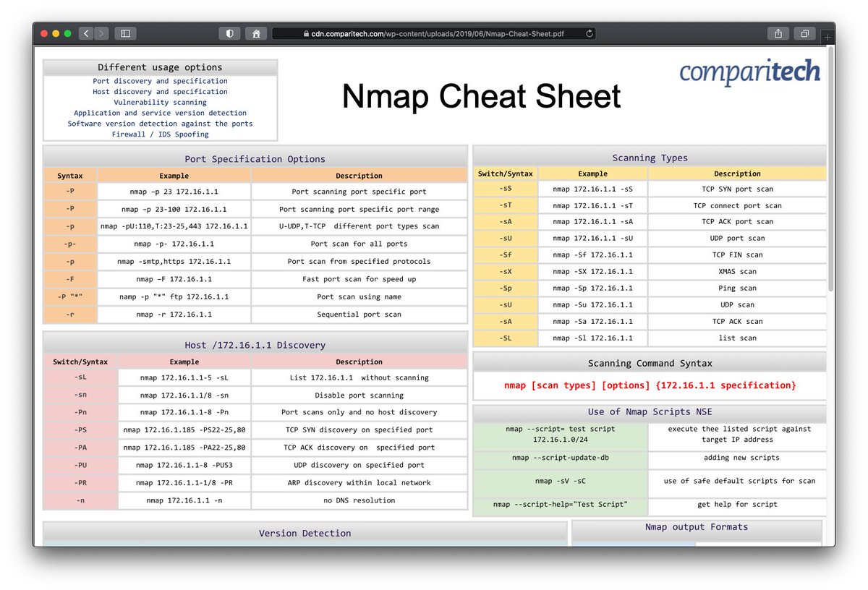
Task: Open the privacy shield icon in toolbar
Action: [230, 33]
